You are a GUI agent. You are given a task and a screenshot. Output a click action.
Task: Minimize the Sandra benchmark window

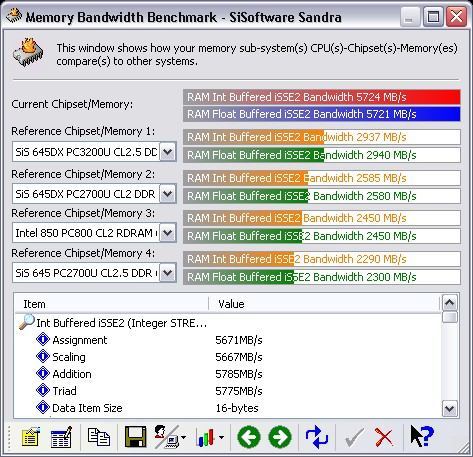pos(410,17)
